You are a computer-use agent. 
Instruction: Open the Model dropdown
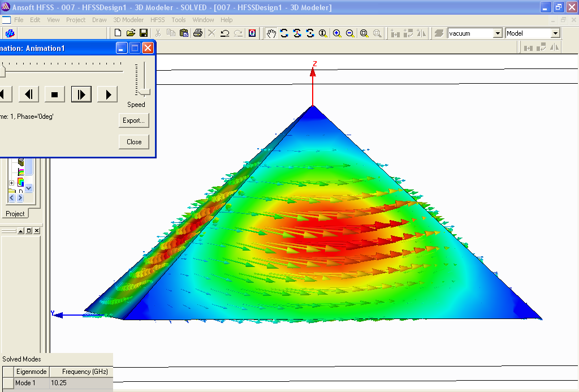[x=555, y=33]
